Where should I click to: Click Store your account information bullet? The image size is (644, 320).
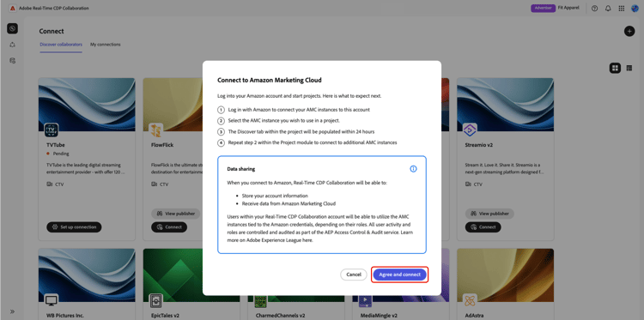point(275,196)
